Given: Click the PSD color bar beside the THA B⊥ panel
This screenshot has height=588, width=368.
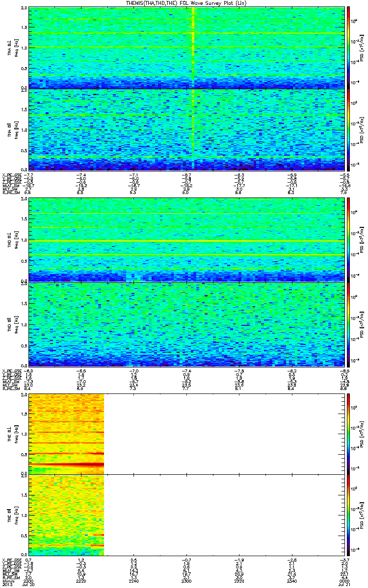Looking at the screenshot, I should tap(349, 48).
